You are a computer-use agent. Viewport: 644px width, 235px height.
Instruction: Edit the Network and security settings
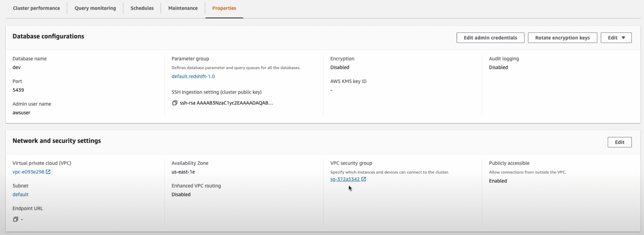619,142
